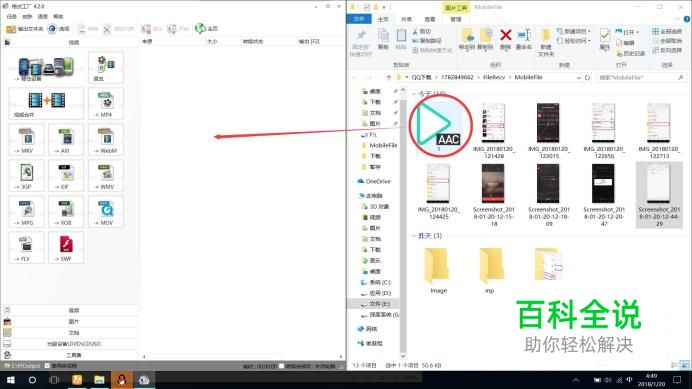Screen dimensions: 692x389
Task: Show hidden system tray icons
Action: (x=576, y=380)
